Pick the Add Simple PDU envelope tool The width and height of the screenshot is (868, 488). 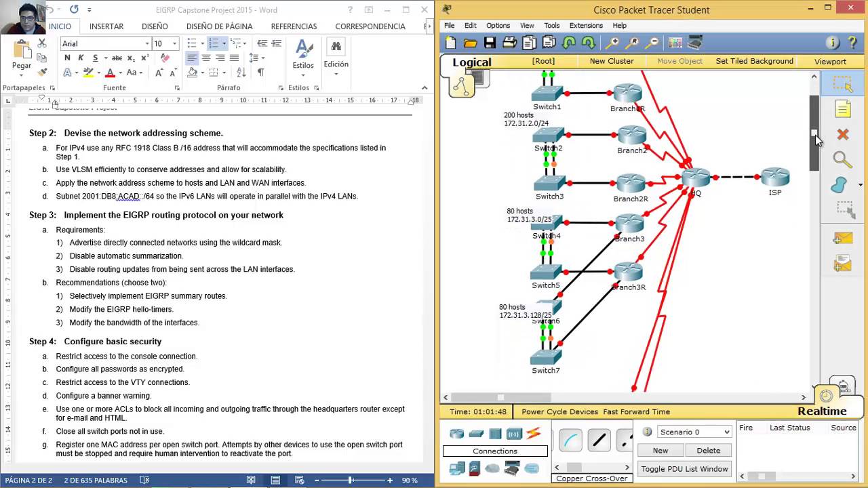pos(842,239)
